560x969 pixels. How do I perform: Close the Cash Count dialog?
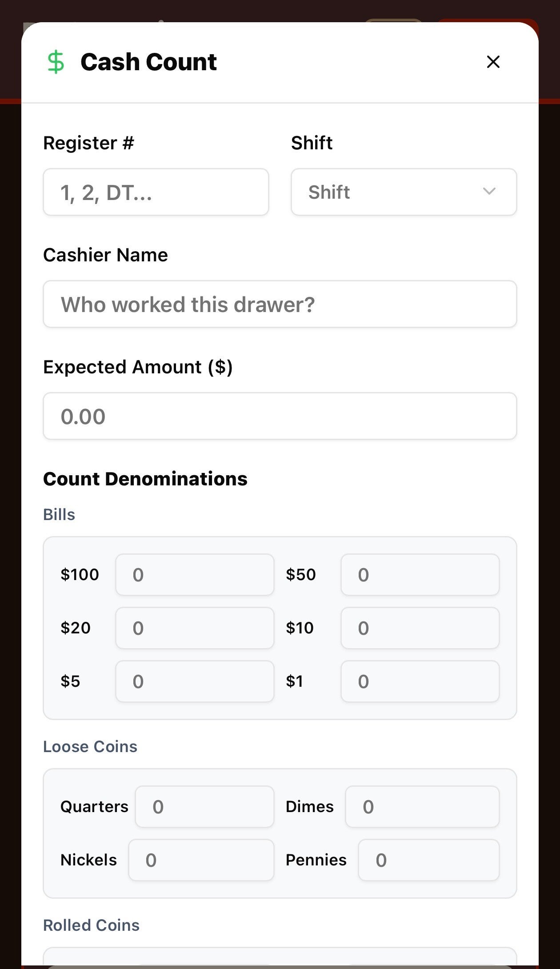pyautogui.click(x=493, y=62)
